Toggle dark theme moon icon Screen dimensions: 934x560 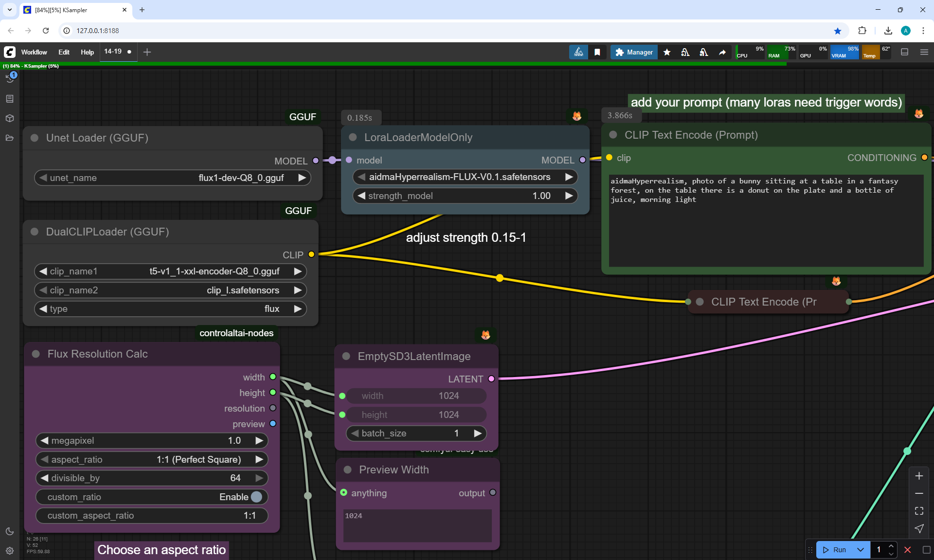[10, 531]
